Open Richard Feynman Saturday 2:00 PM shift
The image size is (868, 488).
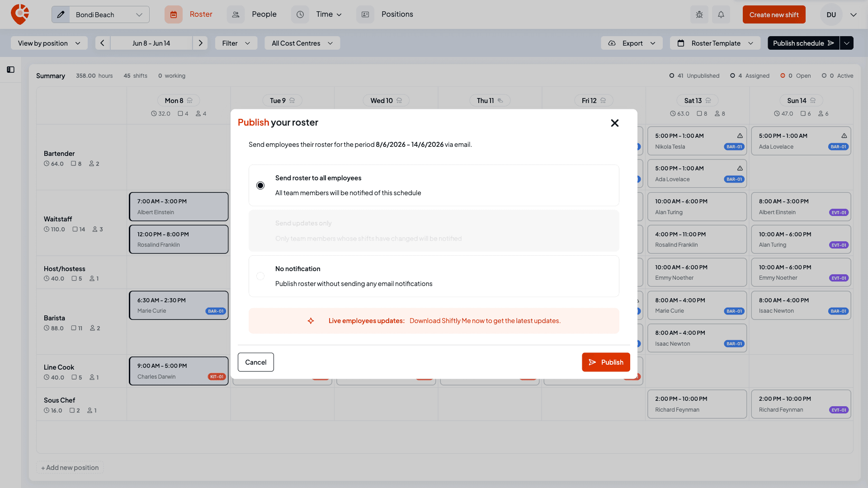coord(697,404)
